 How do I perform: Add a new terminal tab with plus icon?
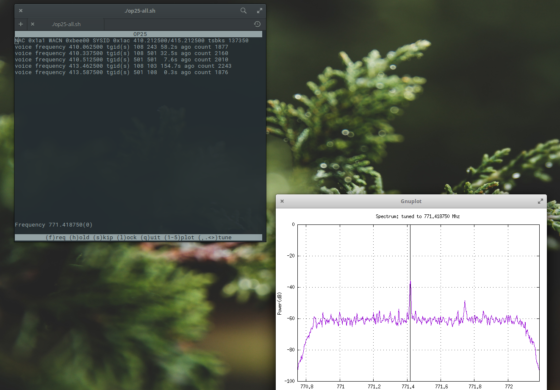coord(21,24)
